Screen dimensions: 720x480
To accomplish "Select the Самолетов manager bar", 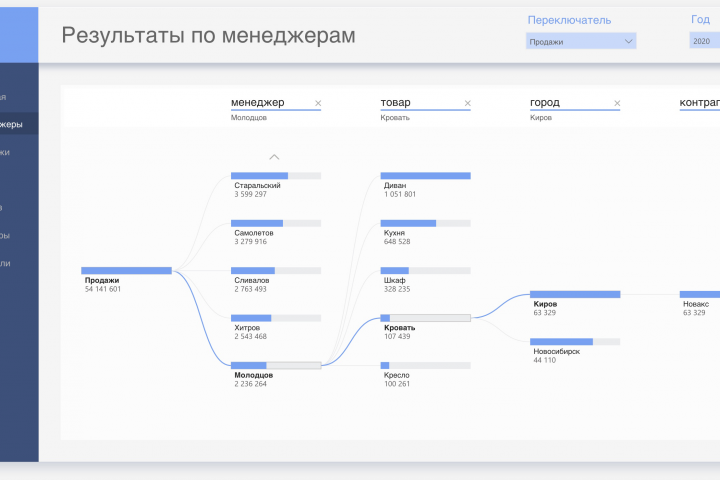I will pos(276,223).
